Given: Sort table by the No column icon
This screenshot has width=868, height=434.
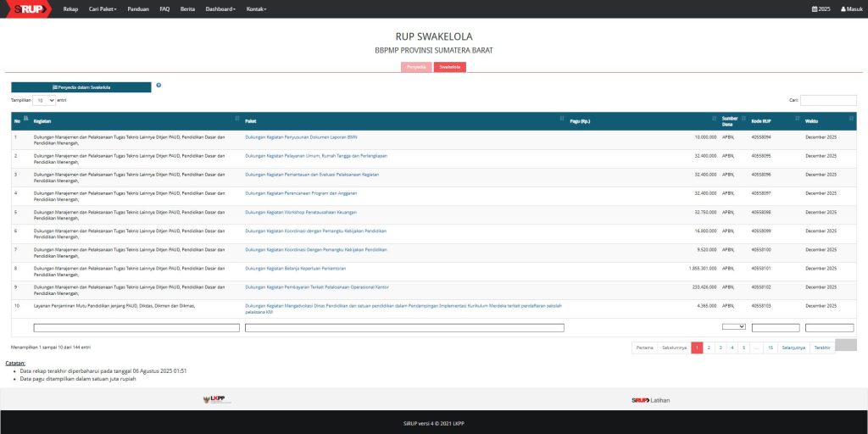Looking at the screenshot, I should coord(25,118).
